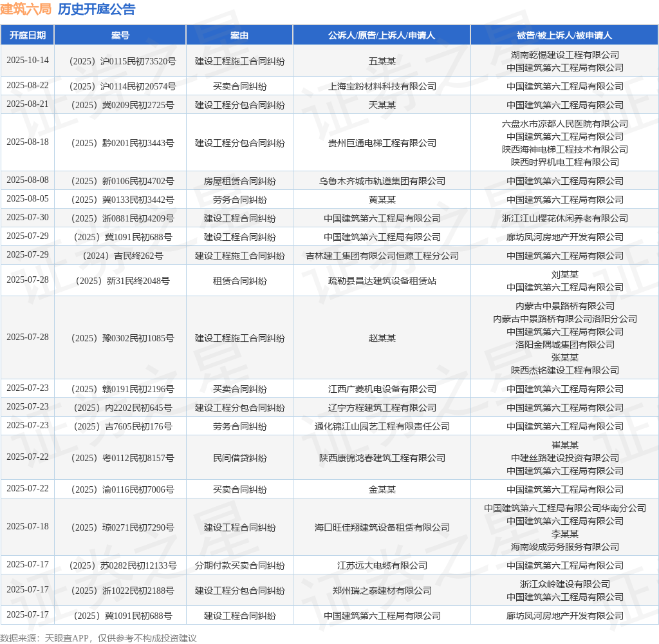This screenshot has width=659, height=644.
Task: Click the orange 建筑六局 title text
Action: [x=26, y=9]
